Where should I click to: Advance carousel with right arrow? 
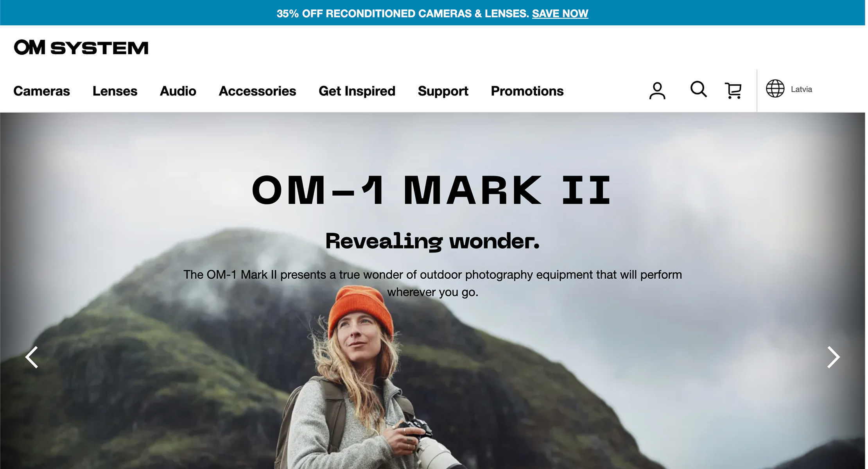click(833, 357)
